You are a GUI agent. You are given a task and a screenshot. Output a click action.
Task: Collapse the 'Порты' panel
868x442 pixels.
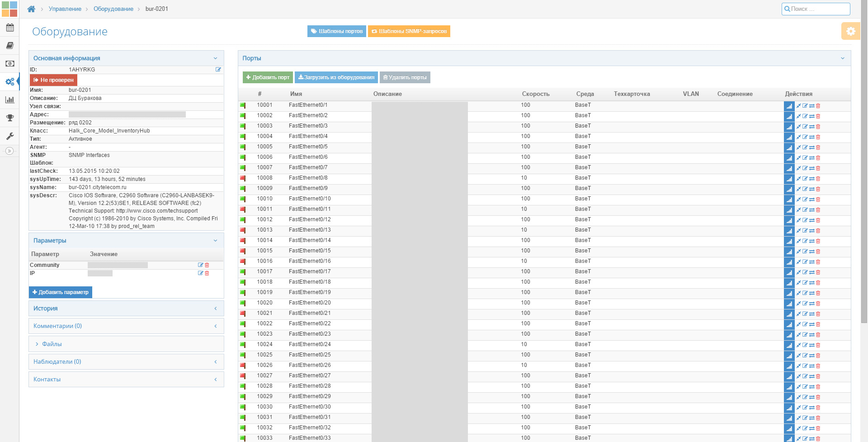pos(842,58)
